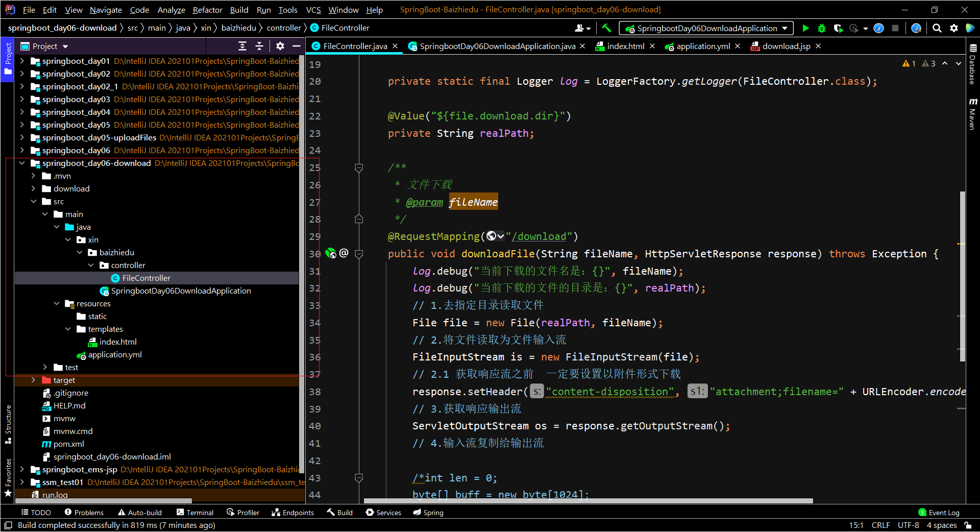
Task: Collapse all in Project panel toolbar
Action: pos(259,46)
